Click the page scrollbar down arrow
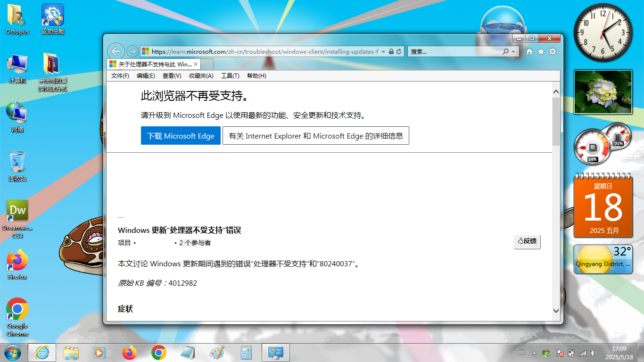The width and height of the screenshot is (644, 362). point(556,311)
